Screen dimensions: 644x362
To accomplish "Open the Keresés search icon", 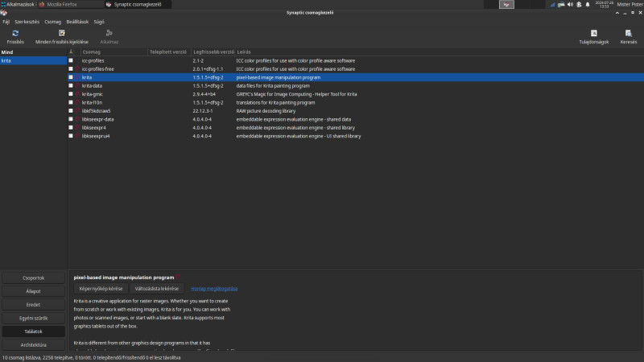I will coord(629,33).
